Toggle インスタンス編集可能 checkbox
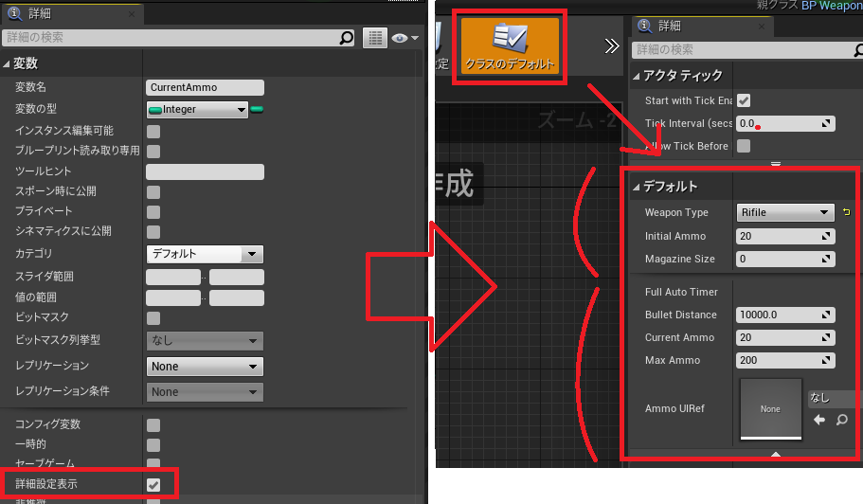Screen dimensions: 863x504 click(153, 132)
